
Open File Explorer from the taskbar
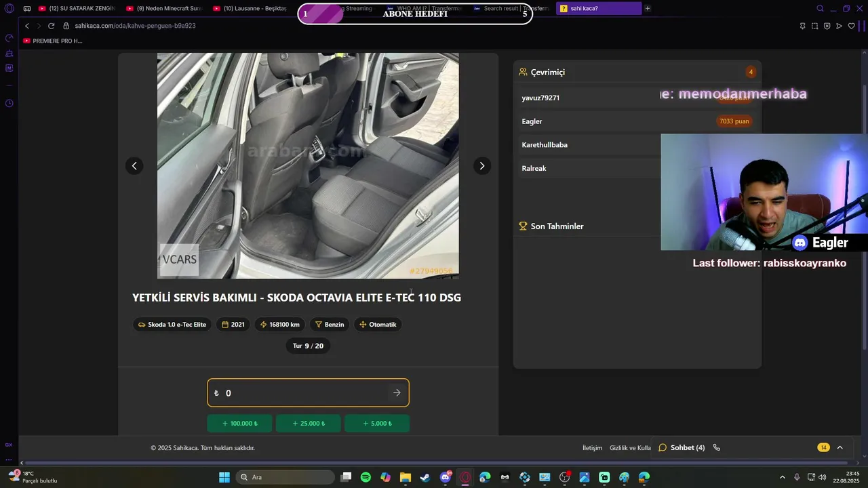coord(405,477)
